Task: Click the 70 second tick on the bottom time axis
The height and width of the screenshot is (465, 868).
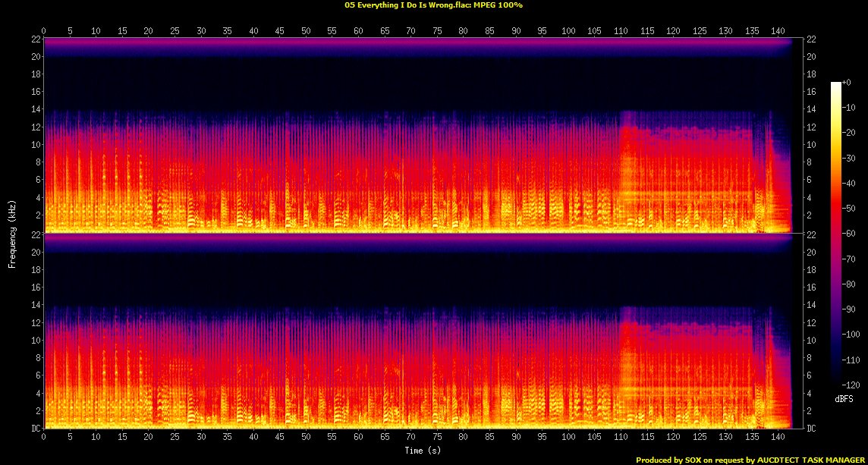Action: click(410, 438)
